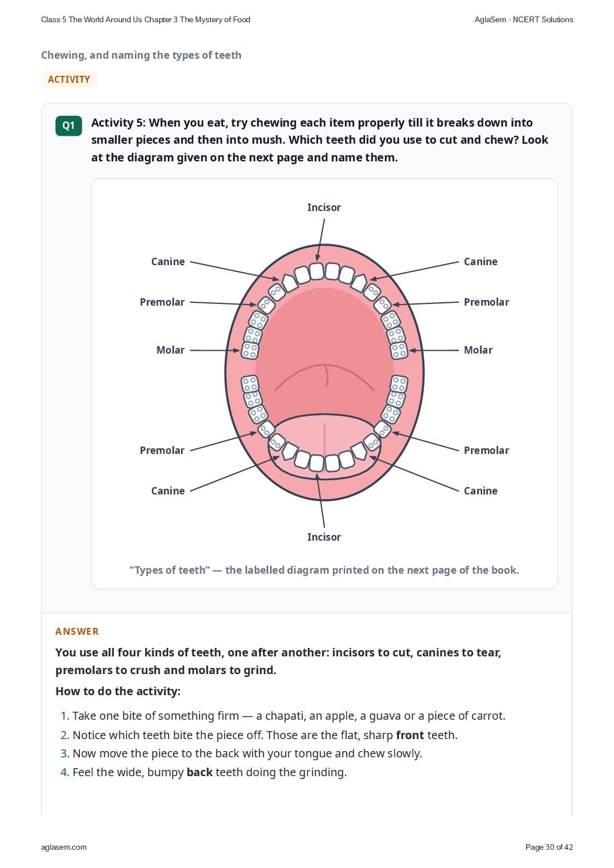Click the aglasem.com footer link
This screenshot has height=868, width=614.
[x=64, y=847]
